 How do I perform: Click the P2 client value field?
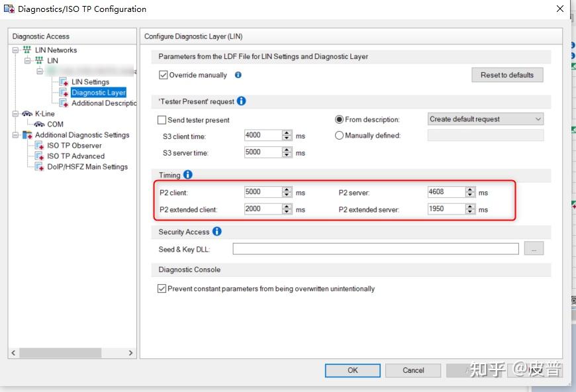point(263,192)
